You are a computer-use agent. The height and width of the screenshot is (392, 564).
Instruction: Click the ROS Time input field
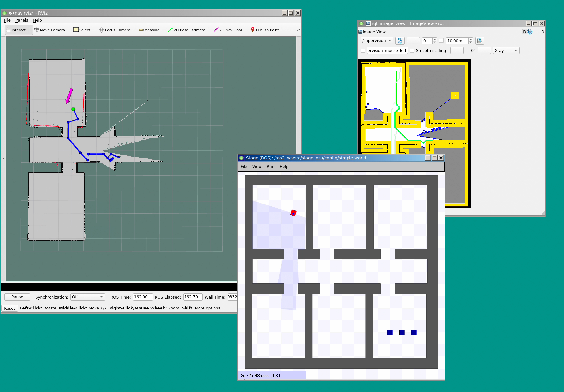tap(142, 297)
